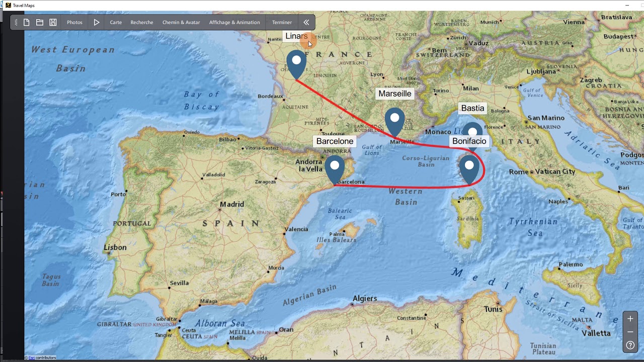The image size is (644, 362).
Task: Click the Algiers city label on the map
Action: tap(365, 298)
